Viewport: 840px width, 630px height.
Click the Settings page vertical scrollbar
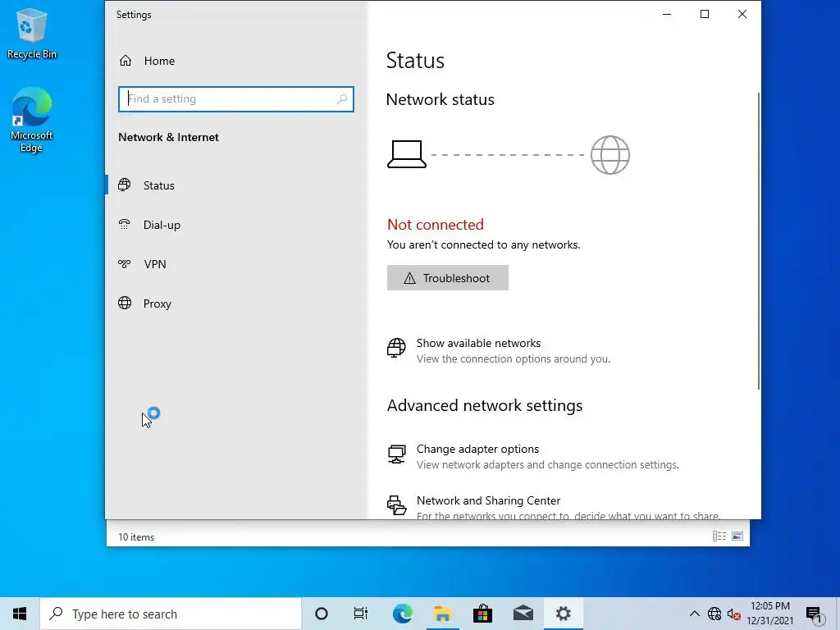(759, 241)
